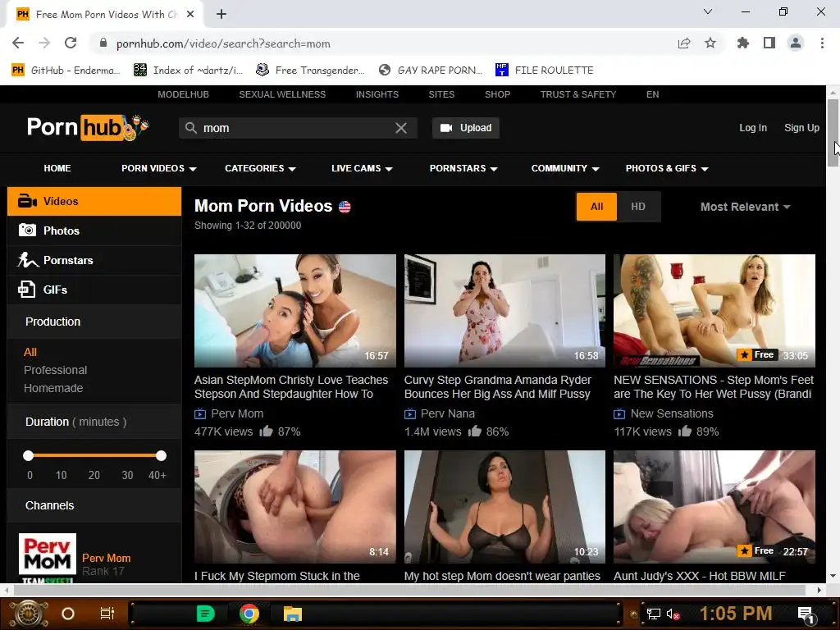Image resolution: width=840 pixels, height=630 pixels.
Task: Expand the CATEGORIES menu
Action: pyautogui.click(x=260, y=168)
